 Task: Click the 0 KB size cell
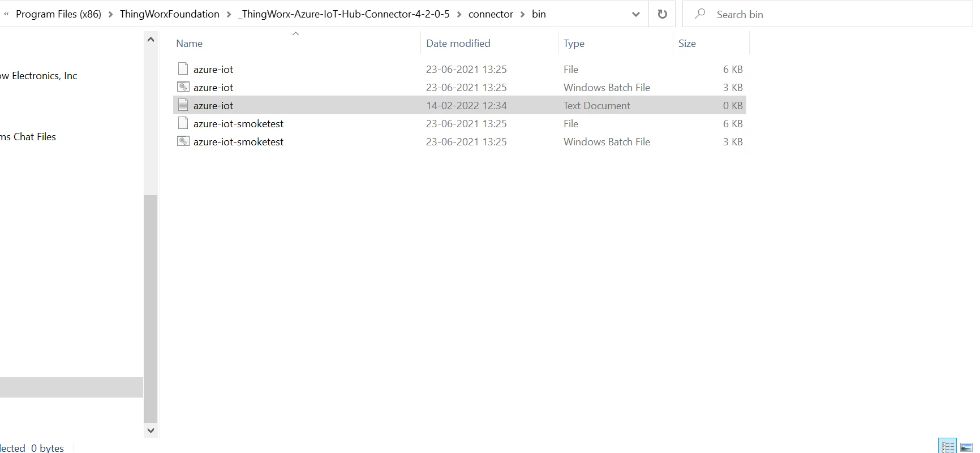(733, 105)
